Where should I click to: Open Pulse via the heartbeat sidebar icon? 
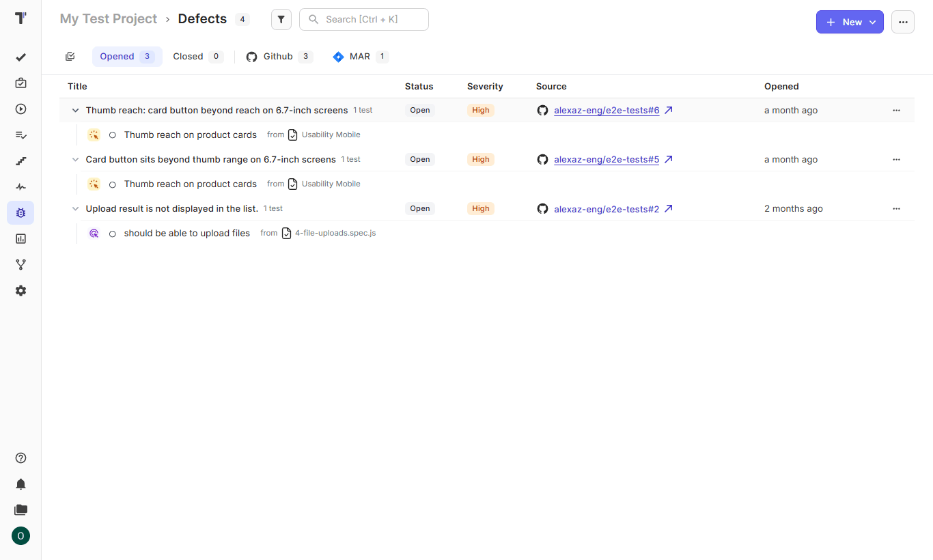pos(20,187)
